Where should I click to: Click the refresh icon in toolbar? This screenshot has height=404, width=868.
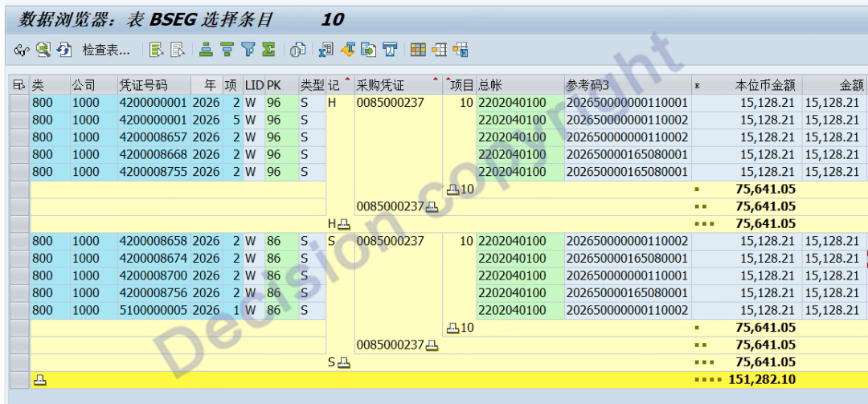64,50
